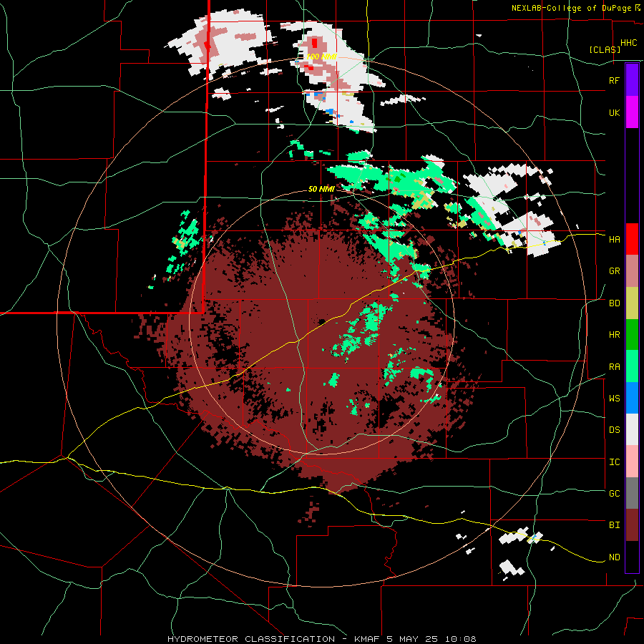Click the RF legend label
The height and width of the screenshot is (644, 644).
pos(614,80)
